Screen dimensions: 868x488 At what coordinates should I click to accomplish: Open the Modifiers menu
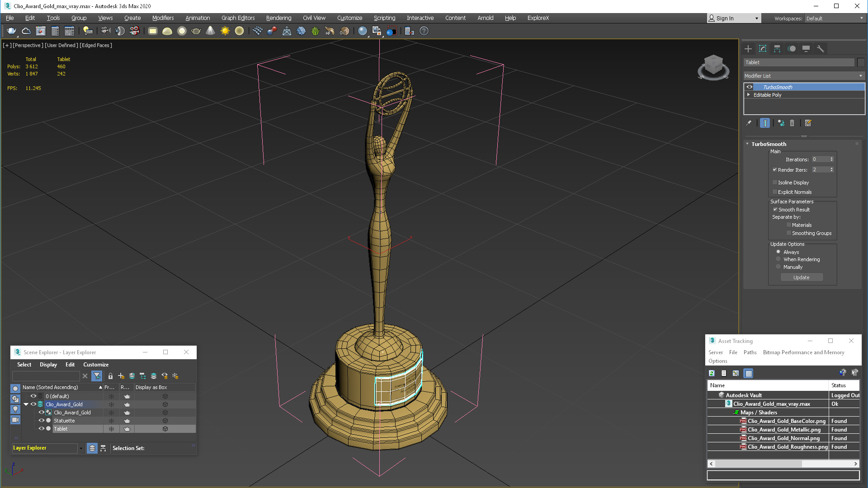pyautogui.click(x=163, y=18)
